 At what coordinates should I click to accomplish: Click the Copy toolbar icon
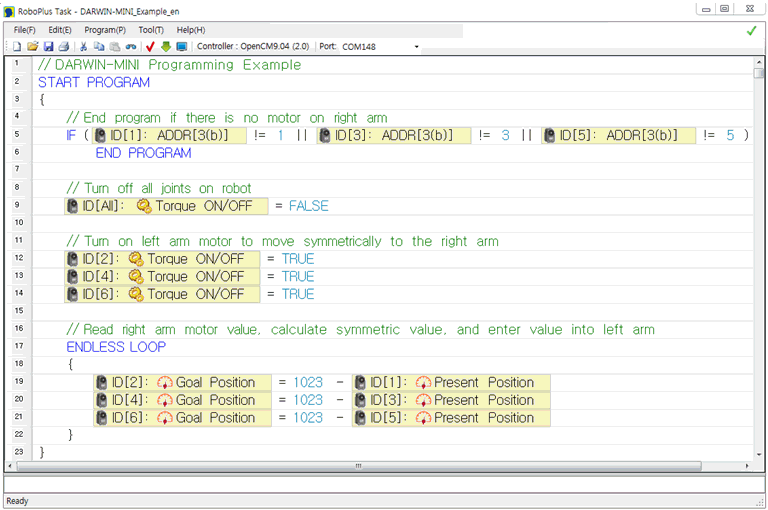(99, 47)
